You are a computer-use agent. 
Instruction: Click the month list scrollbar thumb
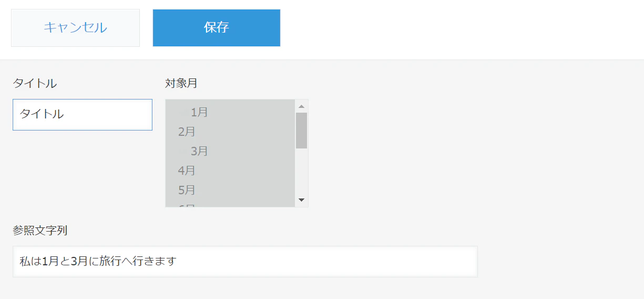(x=301, y=131)
